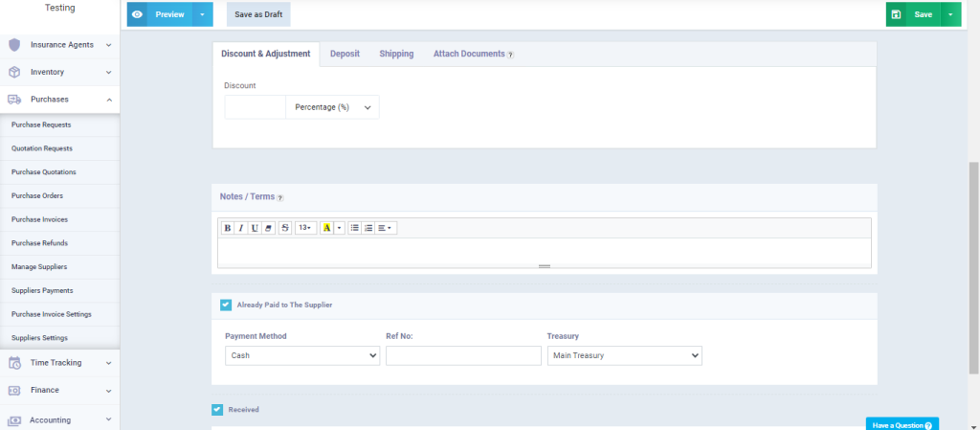Click the Insurance Agents shield icon
The height and width of the screenshot is (430, 980).
pyautogui.click(x=14, y=45)
